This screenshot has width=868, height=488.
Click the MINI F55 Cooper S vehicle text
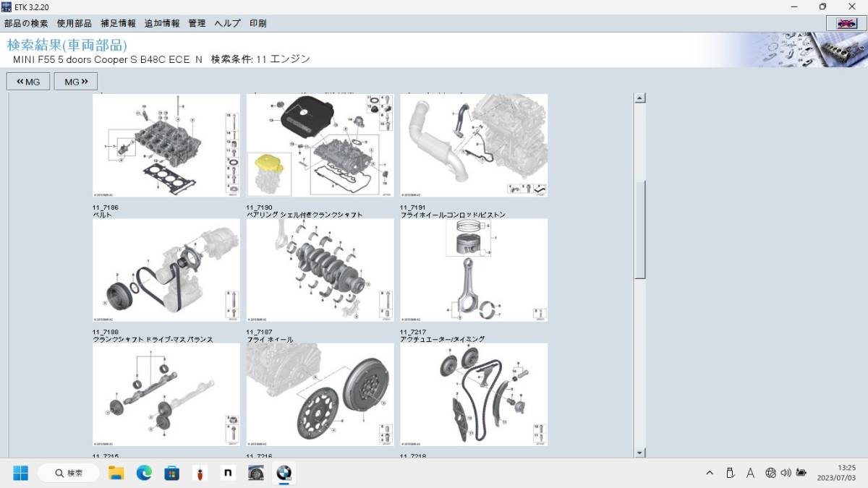(x=108, y=59)
